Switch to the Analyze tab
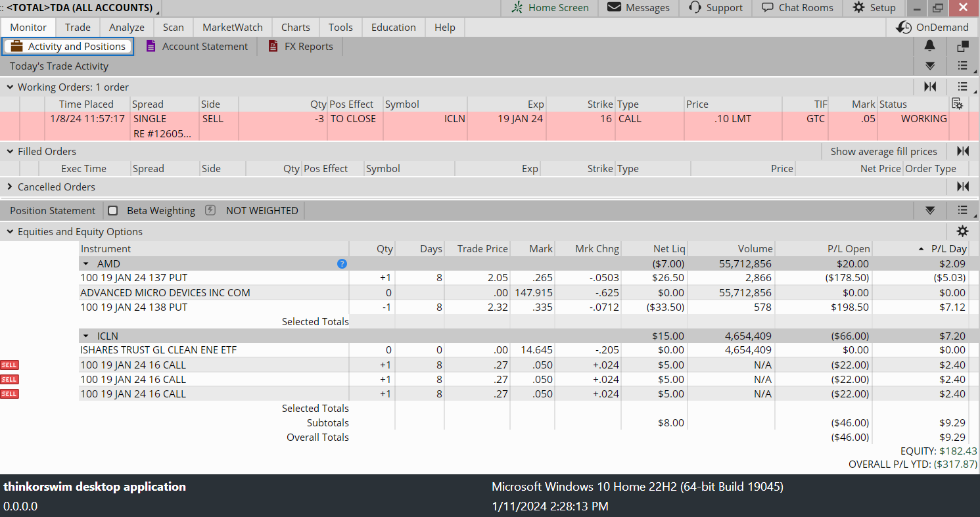The image size is (980, 517). (127, 28)
